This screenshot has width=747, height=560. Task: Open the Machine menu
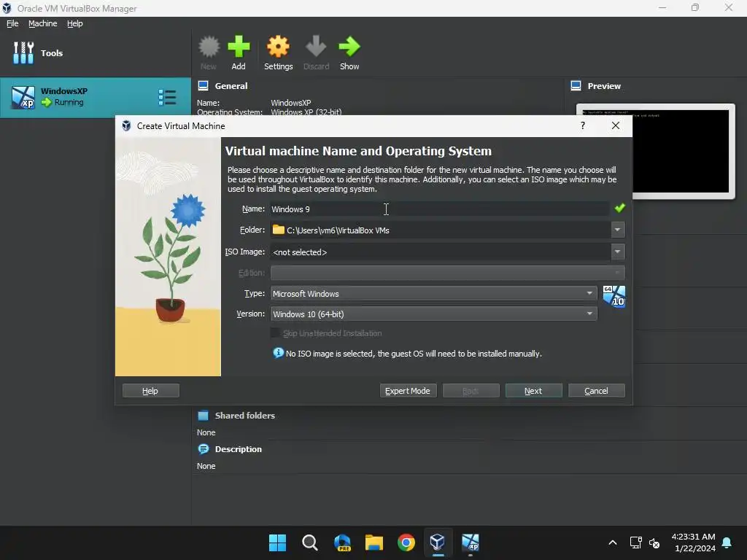coord(43,23)
